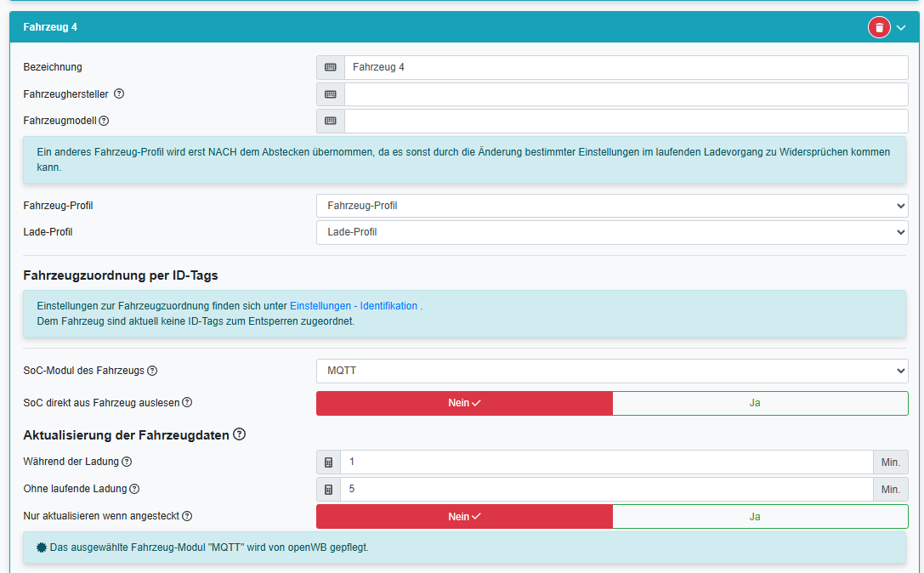Image resolution: width=924 pixels, height=573 pixels.
Task: Click the keyboard icon beside Fahrzeughersteller
Action: pos(331,94)
